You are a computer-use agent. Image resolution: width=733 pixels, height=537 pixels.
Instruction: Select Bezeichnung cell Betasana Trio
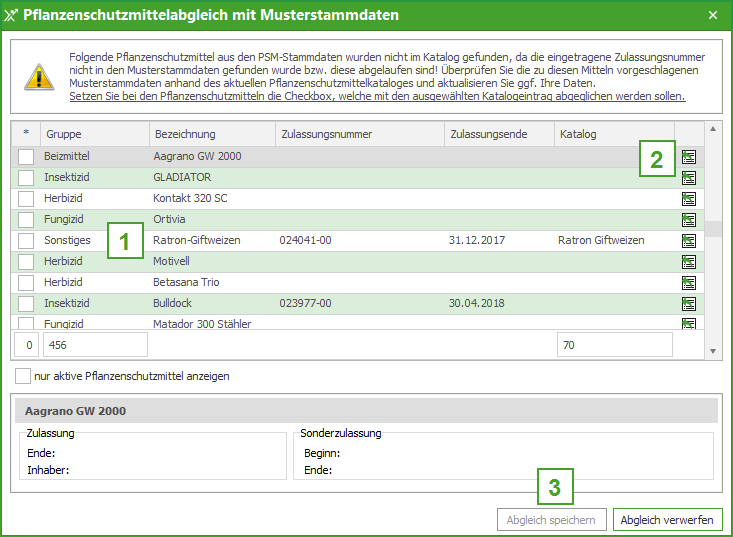(186, 282)
